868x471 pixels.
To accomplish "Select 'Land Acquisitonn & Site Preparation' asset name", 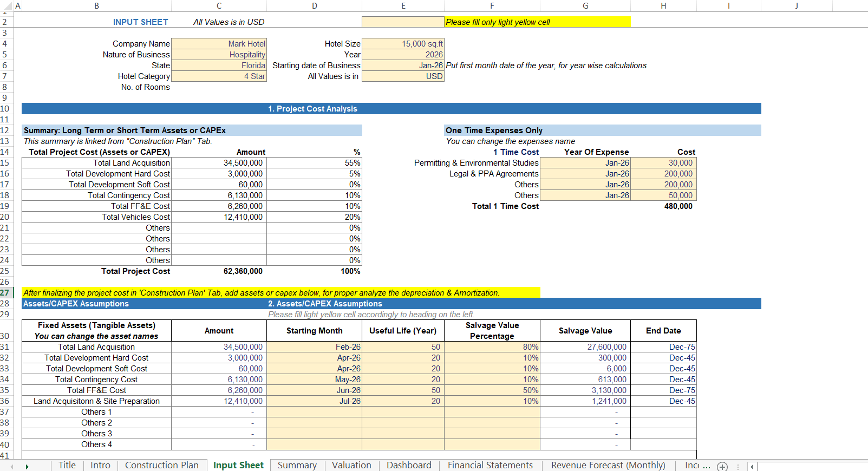I will [x=96, y=401].
